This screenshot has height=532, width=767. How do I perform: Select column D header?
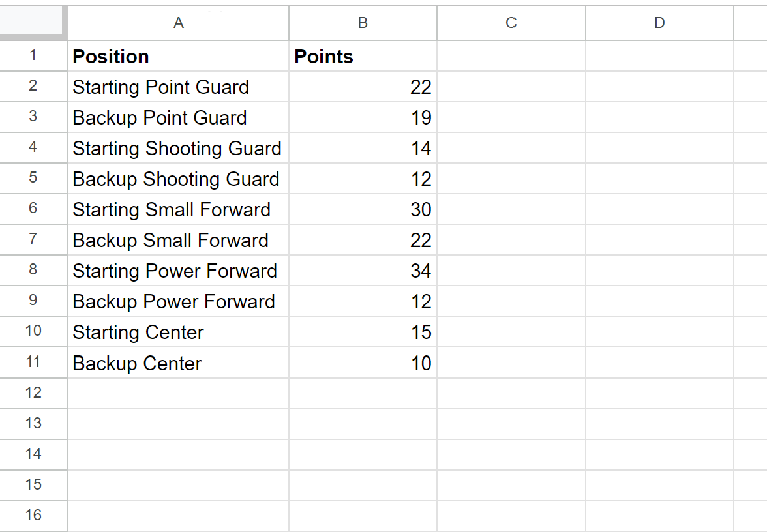coord(659,23)
